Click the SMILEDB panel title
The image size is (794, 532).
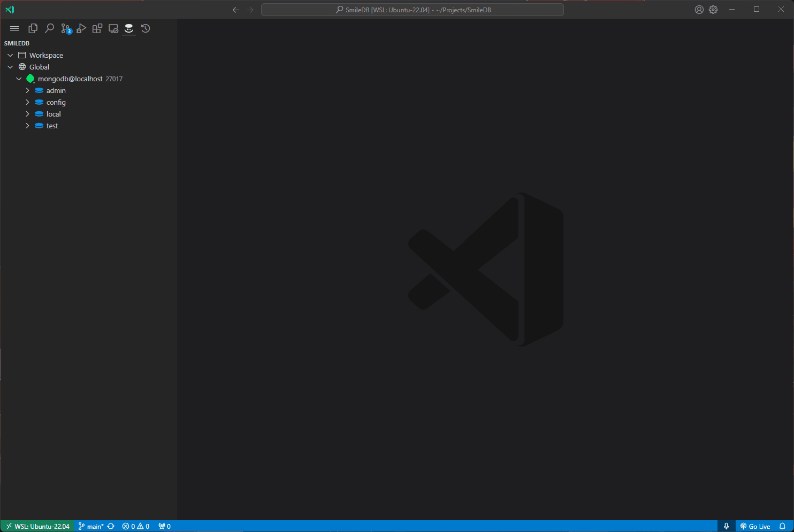17,43
